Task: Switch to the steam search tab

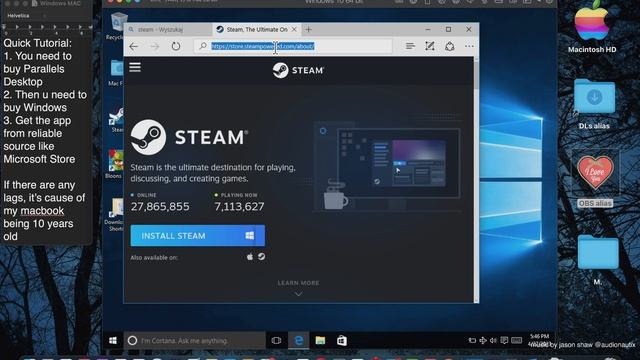Action: [167, 29]
